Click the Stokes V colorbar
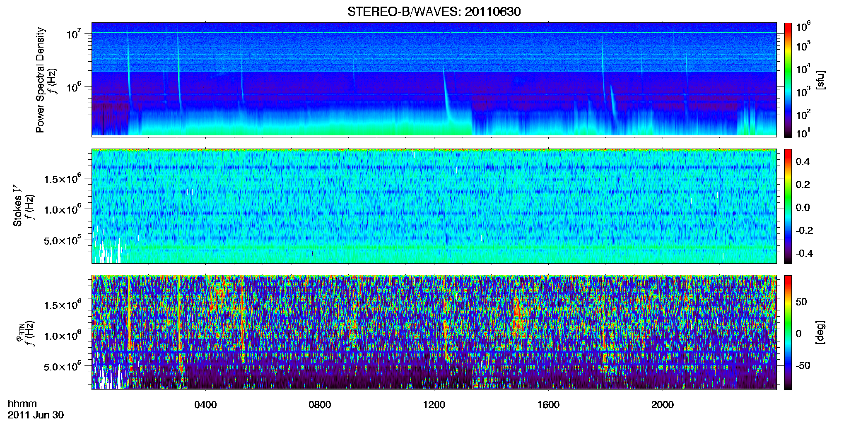Image resolution: width=868 pixels, height=447 pixels. coord(788,206)
